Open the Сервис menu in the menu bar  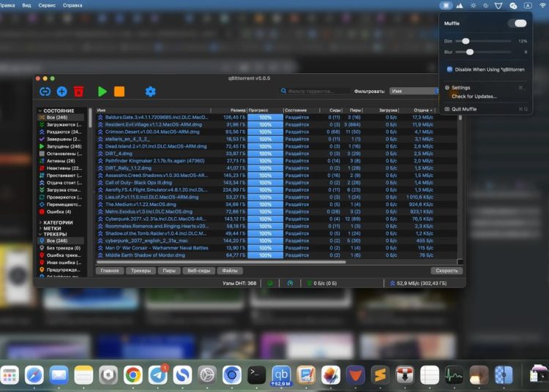coord(46,5)
